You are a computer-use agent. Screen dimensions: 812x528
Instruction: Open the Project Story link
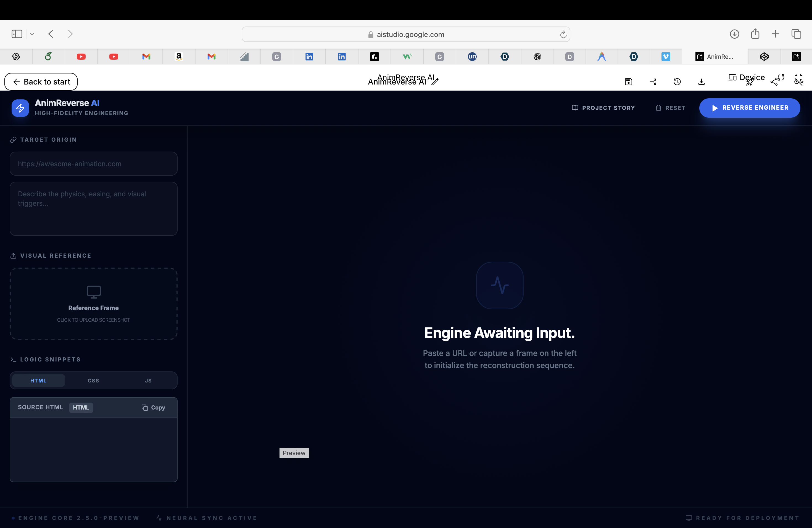(x=603, y=108)
